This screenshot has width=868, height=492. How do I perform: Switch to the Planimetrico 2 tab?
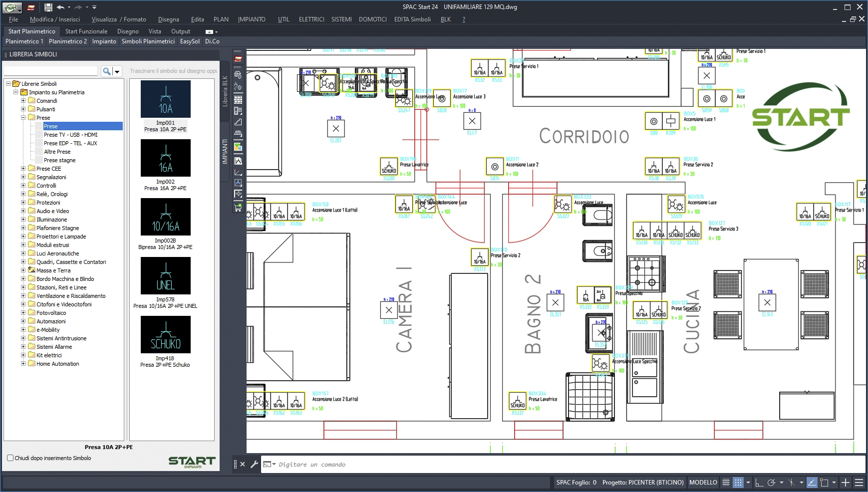[x=68, y=41]
